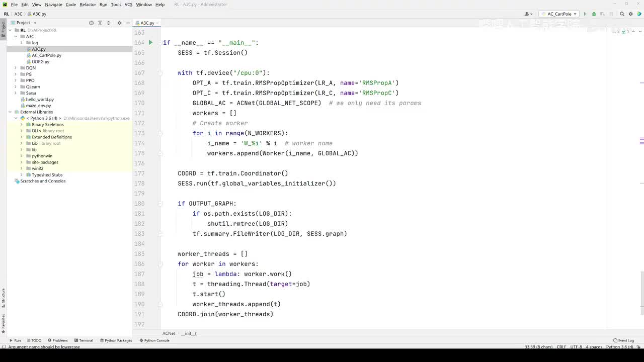Expand the site-packages node

tap(22, 162)
